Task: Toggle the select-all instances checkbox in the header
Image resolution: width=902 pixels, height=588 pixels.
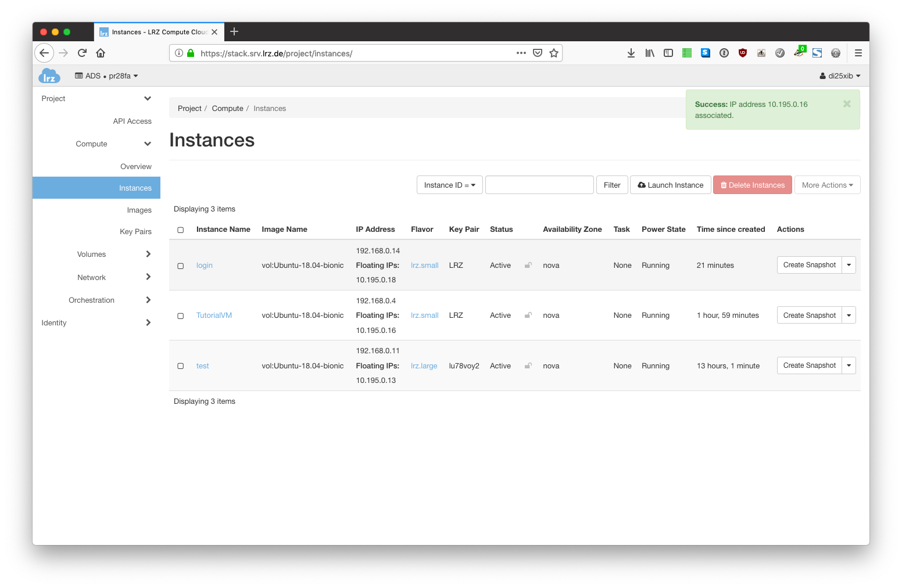Action: [181, 230]
